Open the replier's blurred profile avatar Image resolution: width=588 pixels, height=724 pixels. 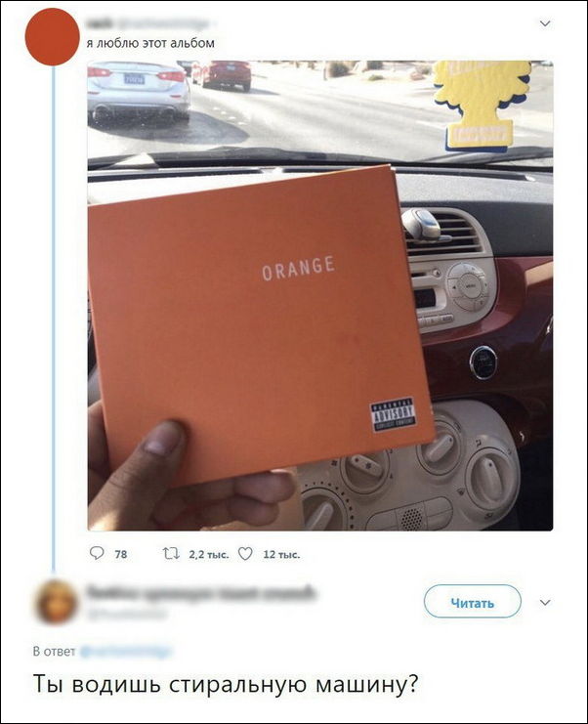57,603
